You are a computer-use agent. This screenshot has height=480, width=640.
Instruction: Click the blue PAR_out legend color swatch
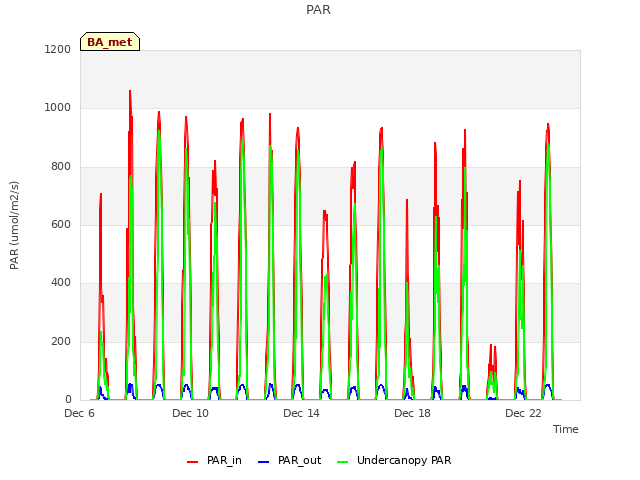pos(264,462)
